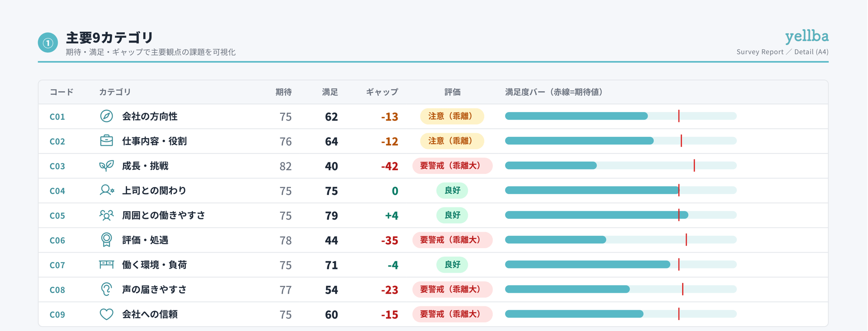Click the compass icon for 会社の方向性

[x=106, y=116]
